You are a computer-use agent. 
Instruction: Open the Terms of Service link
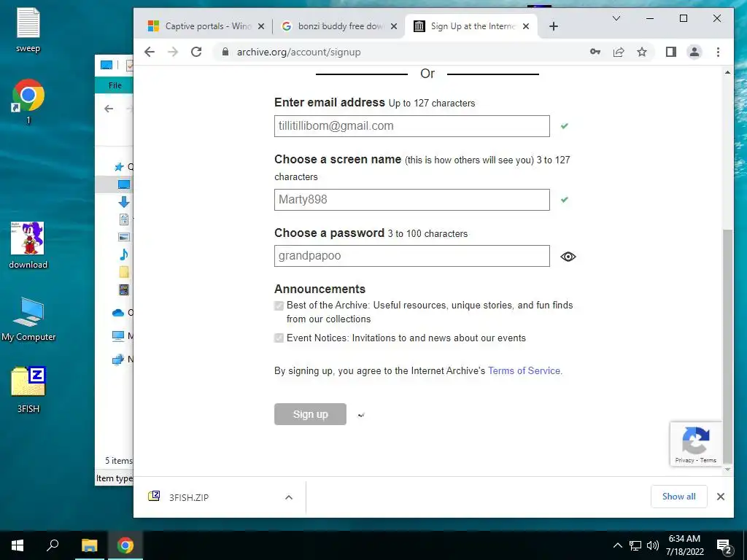(524, 371)
